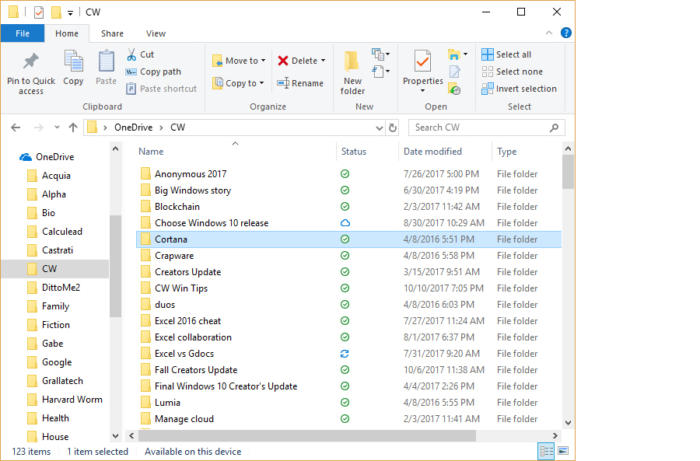Rename the selected folder

tap(300, 83)
